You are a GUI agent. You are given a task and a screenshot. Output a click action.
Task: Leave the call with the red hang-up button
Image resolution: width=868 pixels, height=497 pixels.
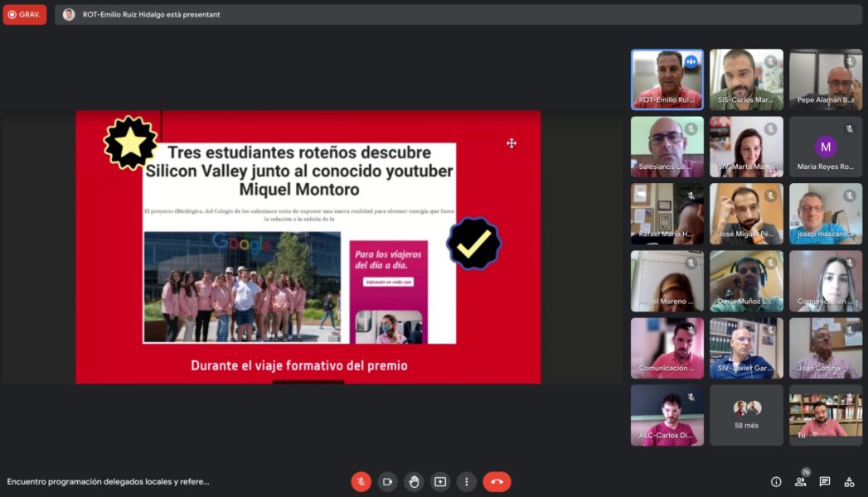click(x=497, y=481)
